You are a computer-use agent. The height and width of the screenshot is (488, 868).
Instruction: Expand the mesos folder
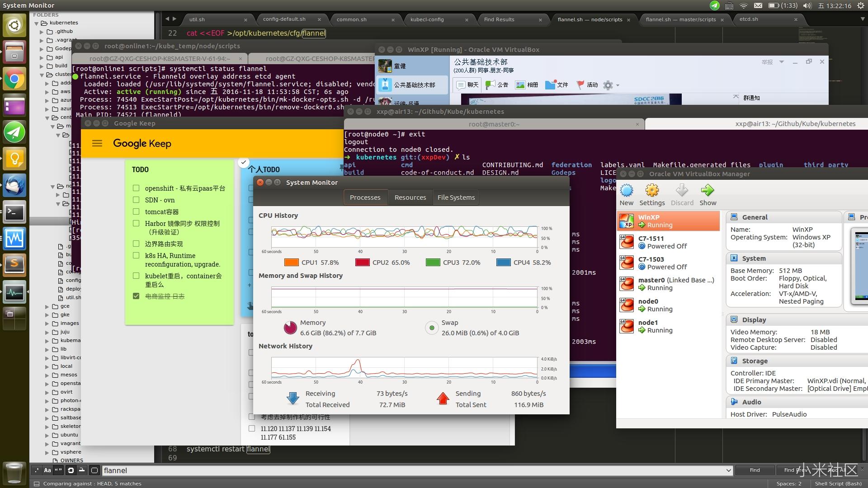click(x=47, y=375)
